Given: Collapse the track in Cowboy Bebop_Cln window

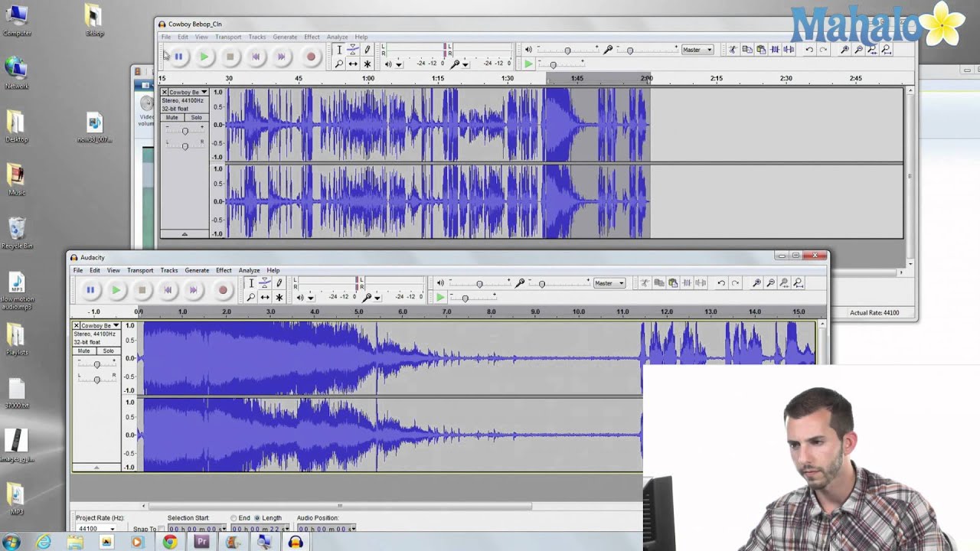Looking at the screenshot, I should coord(185,234).
